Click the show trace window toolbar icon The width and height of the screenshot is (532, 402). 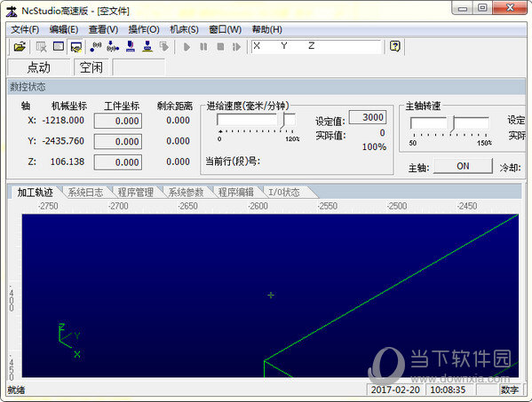(x=76, y=47)
